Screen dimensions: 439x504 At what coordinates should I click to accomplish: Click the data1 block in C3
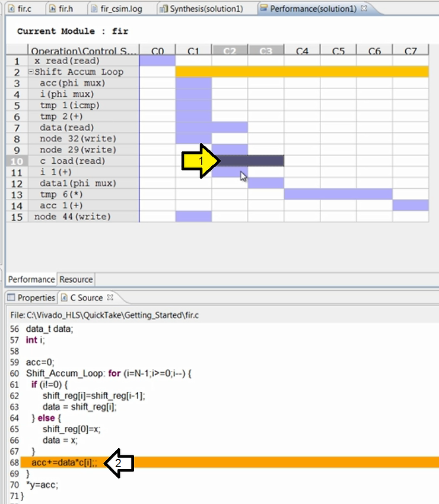[x=266, y=183]
